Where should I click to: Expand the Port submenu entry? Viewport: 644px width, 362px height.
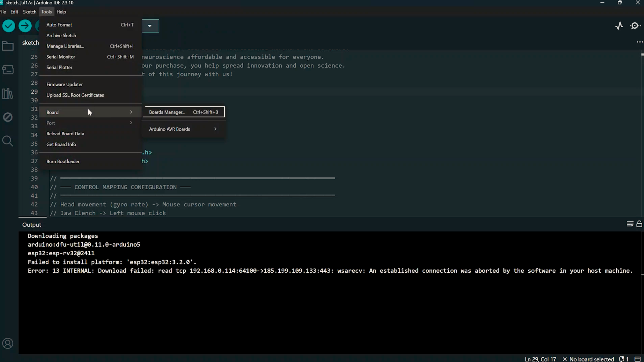[90, 123]
